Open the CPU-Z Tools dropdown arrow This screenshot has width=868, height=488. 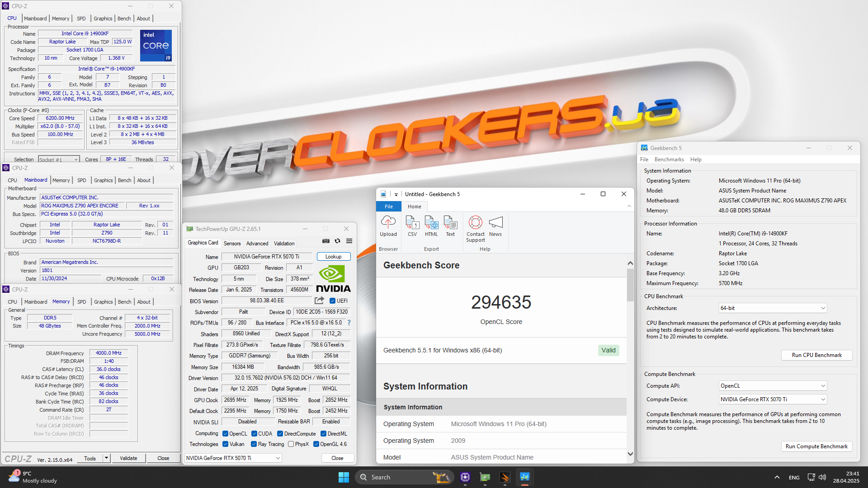tap(106, 458)
